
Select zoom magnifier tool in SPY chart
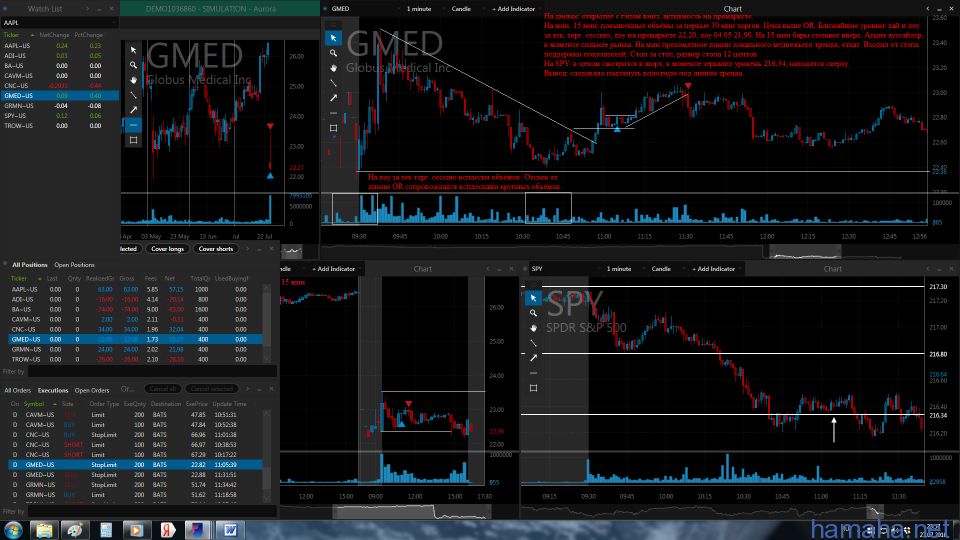pyautogui.click(x=533, y=313)
